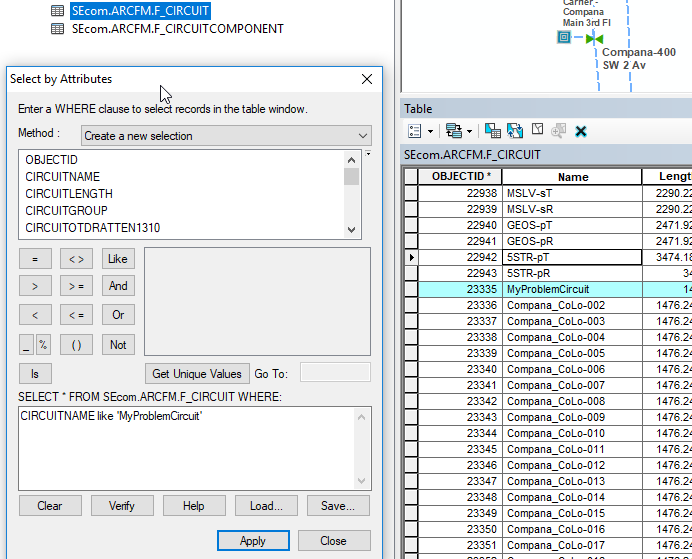Click the not-equal operator button
Viewport: 692px width, 559px height.
(76, 259)
